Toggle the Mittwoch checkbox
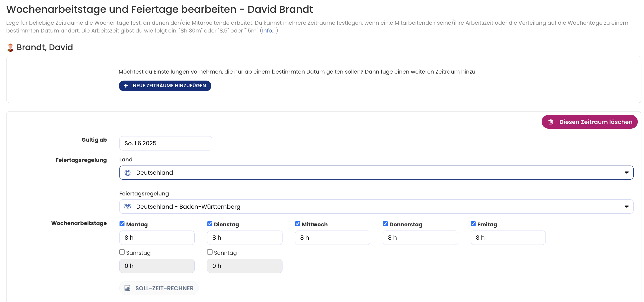This screenshot has width=644, height=302. point(298,224)
